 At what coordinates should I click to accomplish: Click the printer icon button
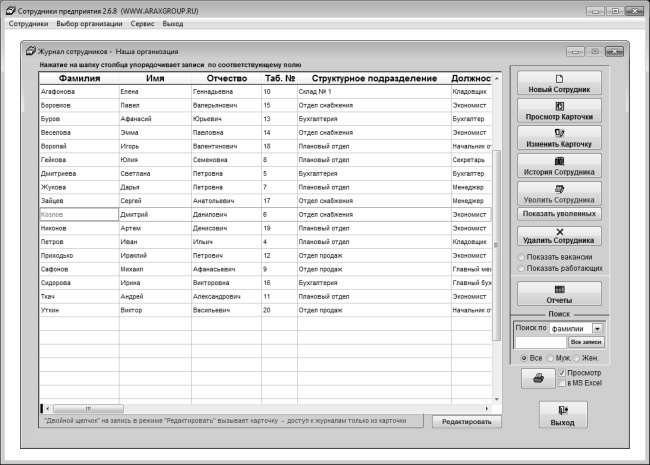(x=538, y=378)
